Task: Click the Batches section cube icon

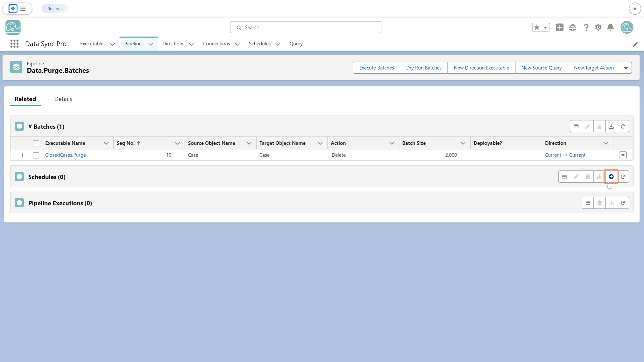Action: click(19, 126)
